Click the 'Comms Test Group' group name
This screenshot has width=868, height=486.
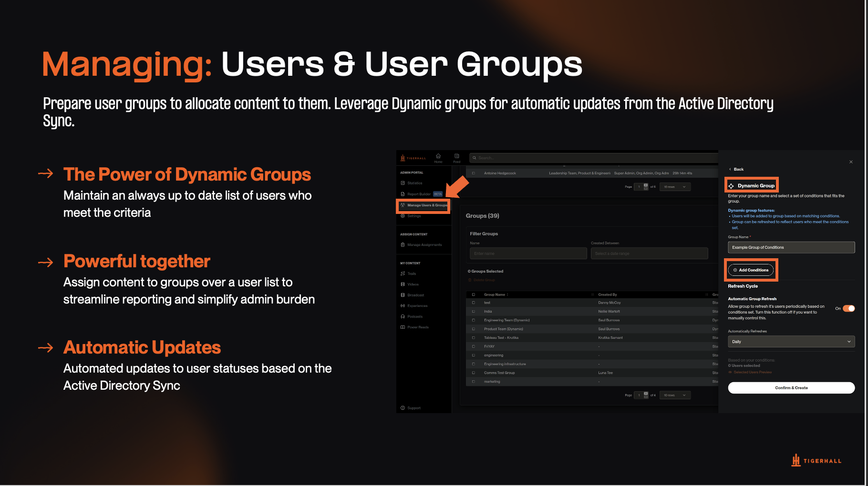point(499,373)
